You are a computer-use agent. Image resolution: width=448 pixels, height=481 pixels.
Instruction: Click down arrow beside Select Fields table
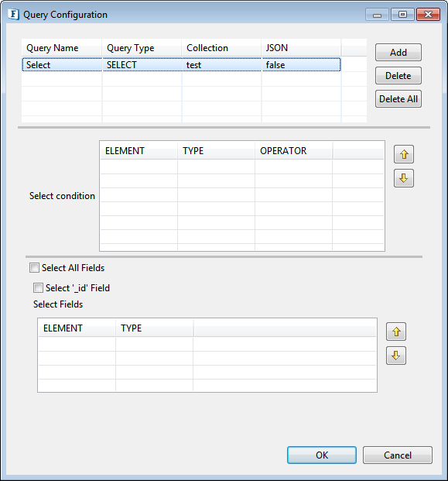click(396, 356)
